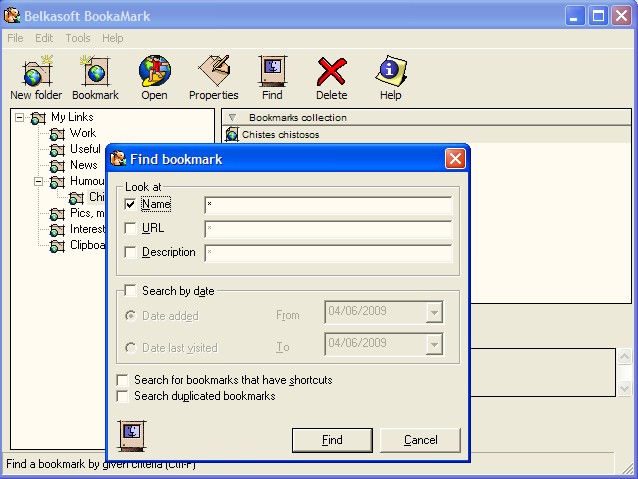Click the description pane scrollbar down arrow

[624, 388]
